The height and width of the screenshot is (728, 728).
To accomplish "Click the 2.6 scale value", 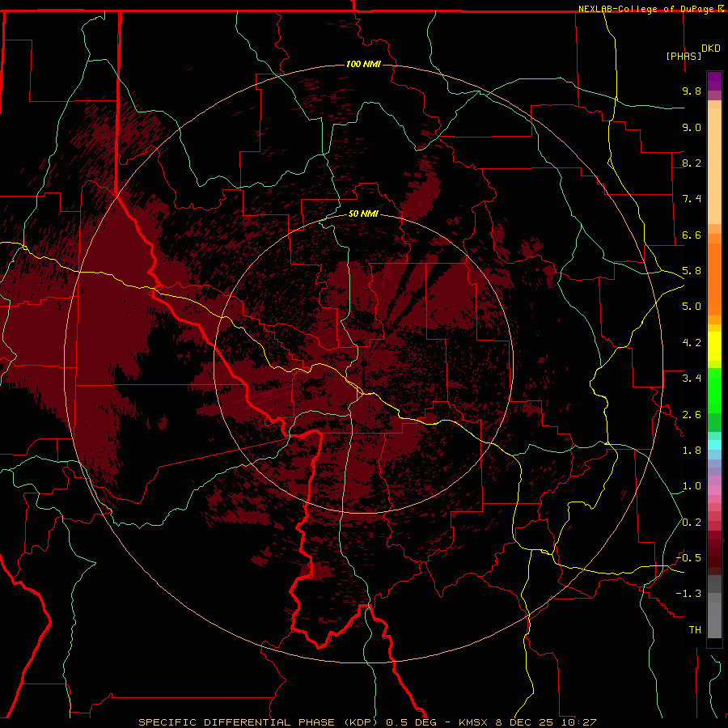I will coord(692,415).
